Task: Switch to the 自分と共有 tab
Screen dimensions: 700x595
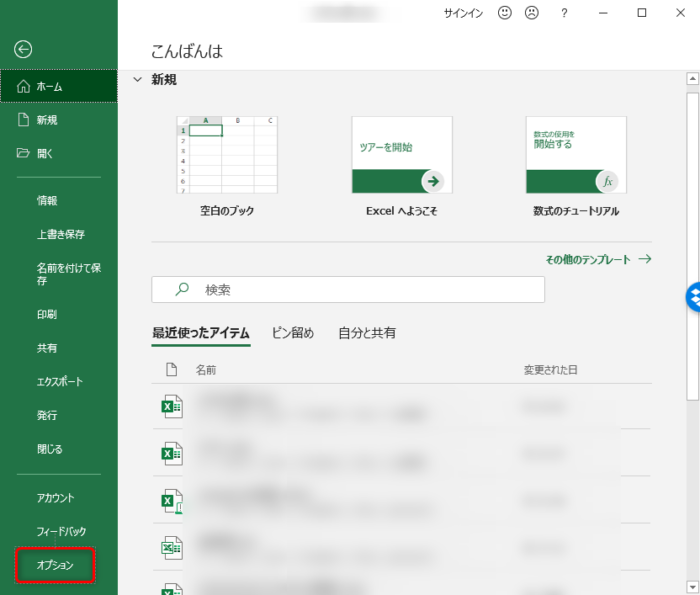Action: [366, 333]
